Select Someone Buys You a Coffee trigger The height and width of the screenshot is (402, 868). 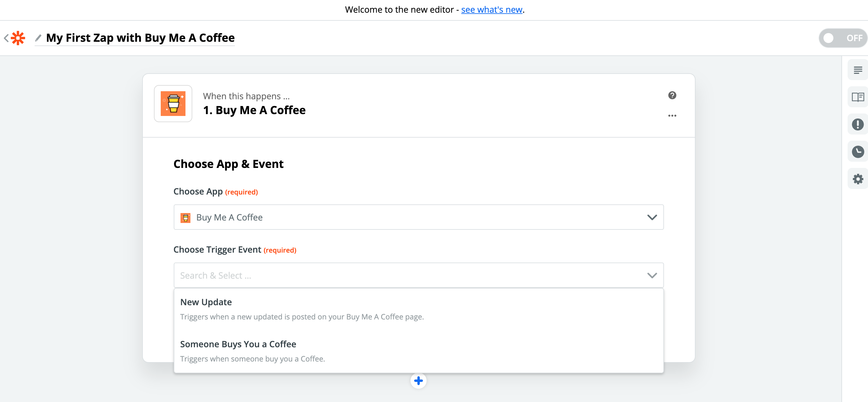(419, 351)
